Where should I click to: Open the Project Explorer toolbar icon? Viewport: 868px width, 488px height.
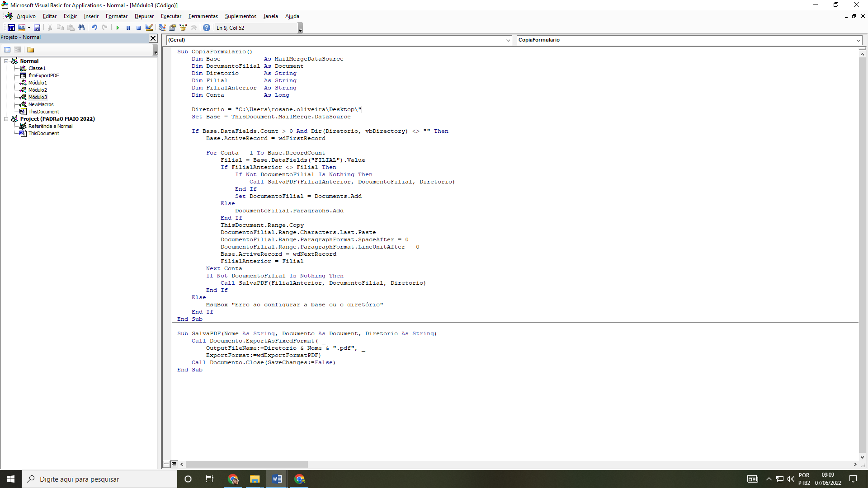point(162,28)
